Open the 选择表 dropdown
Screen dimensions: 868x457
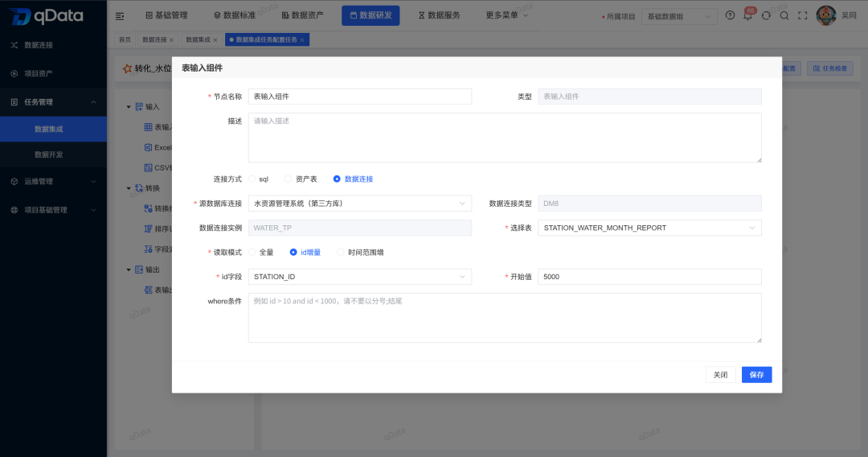coord(649,228)
